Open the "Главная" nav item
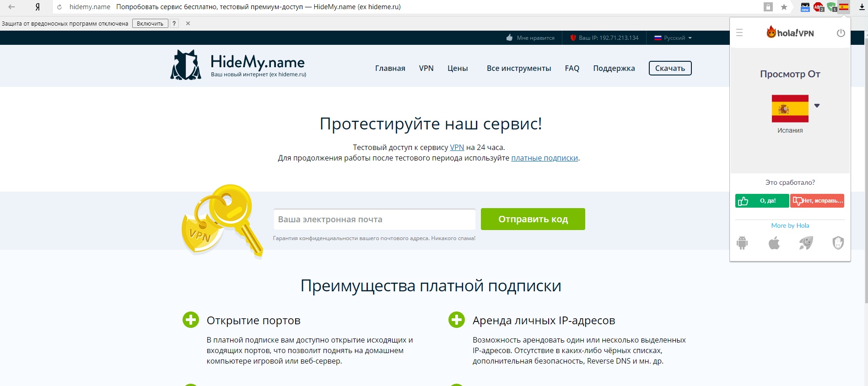The image size is (868, 386). click(x=390, y=68)
